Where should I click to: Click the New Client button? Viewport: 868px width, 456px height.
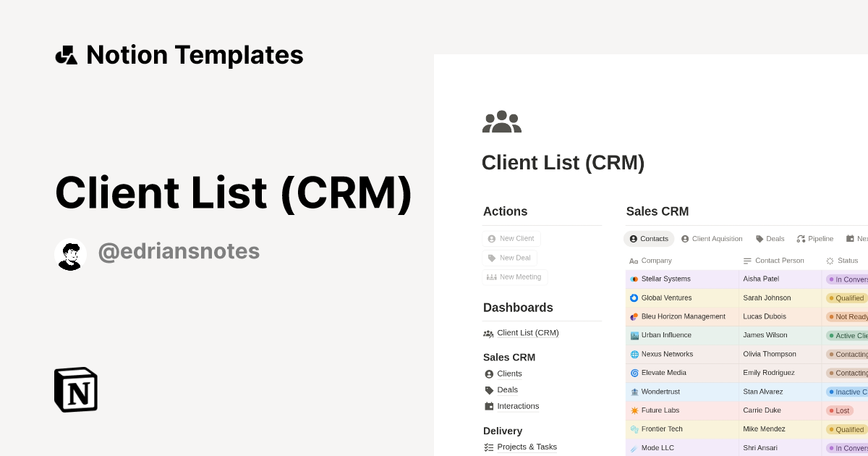pyautogui.click(x=511, y=238)
